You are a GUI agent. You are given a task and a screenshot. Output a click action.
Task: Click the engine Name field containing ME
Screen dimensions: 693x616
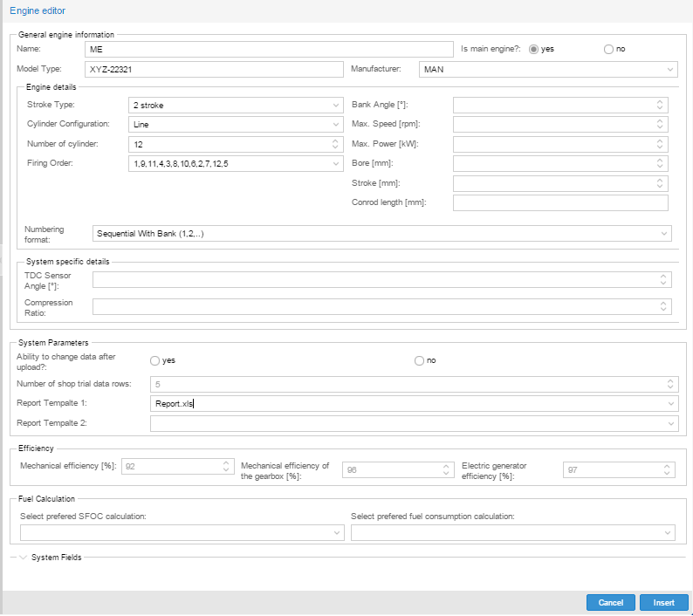[x=269, y=49]
